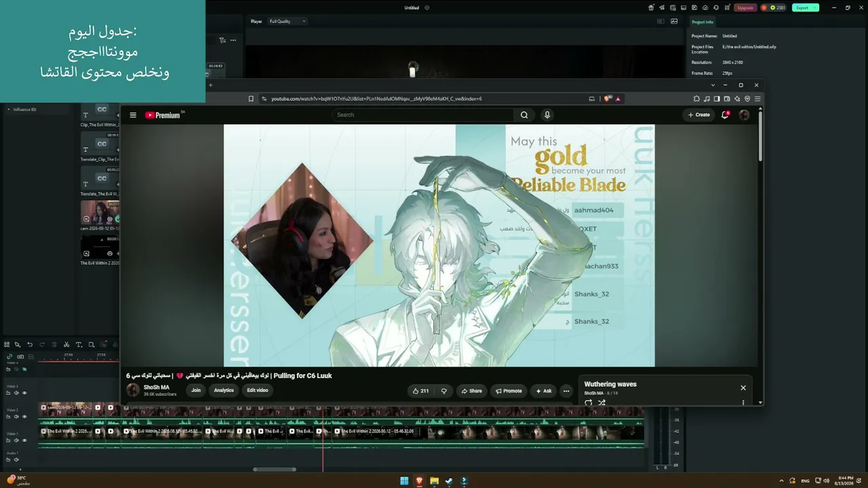Dislike the video with thumbs-down button
Screen dimensions: 868x488
(444, 391)
